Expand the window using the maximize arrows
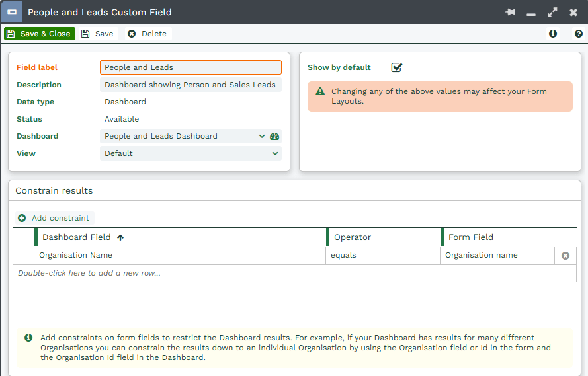The image size is (588, 376). [552, 13]
